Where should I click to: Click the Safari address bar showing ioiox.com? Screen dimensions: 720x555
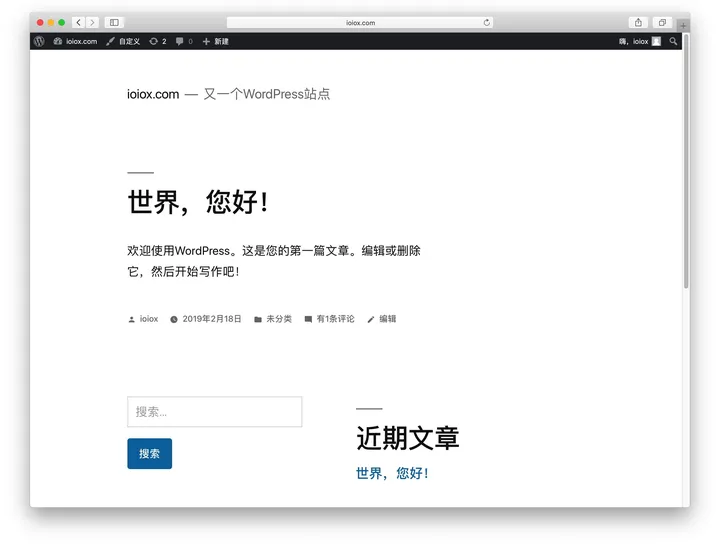360,22
